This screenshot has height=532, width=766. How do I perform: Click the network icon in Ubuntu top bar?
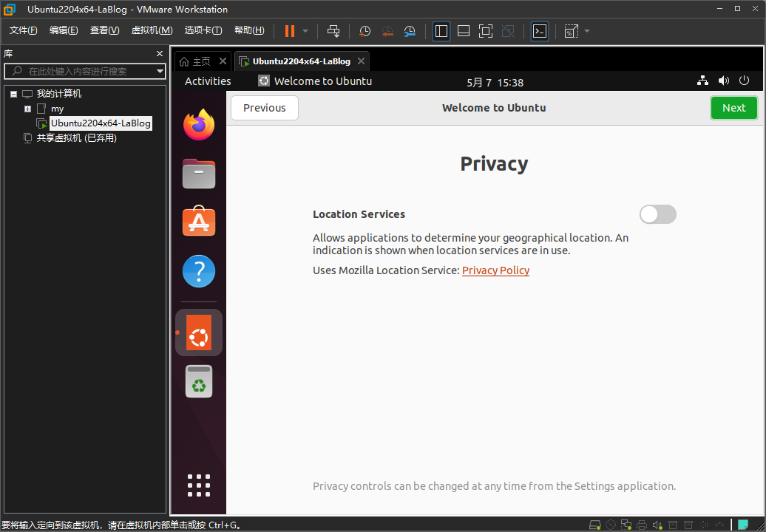coord(702,81)
